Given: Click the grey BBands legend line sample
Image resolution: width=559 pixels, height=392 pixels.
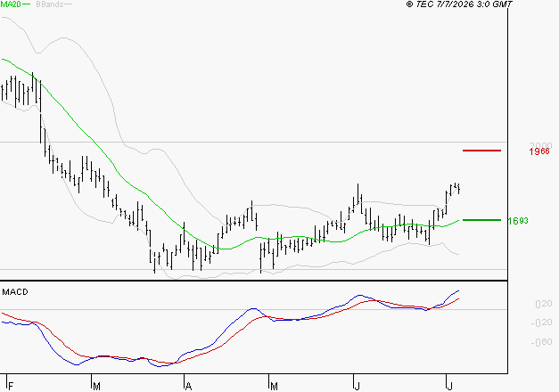Looking at the screenshot, I should (68, 4).
